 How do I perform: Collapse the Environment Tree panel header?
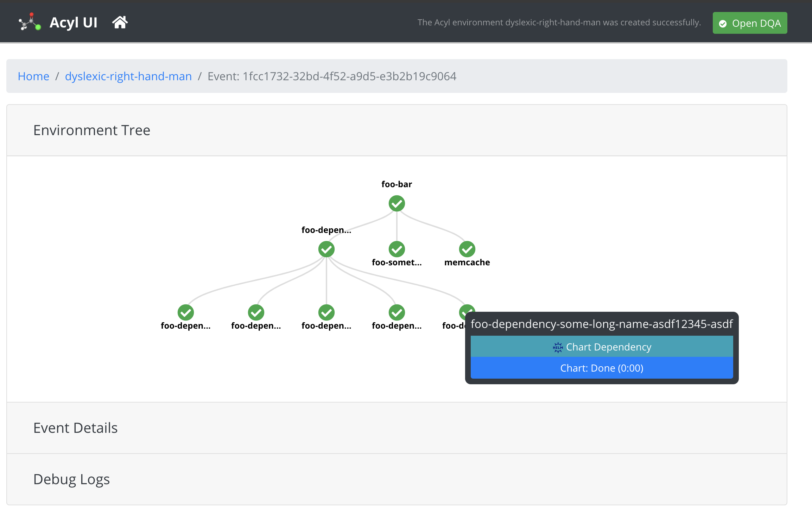click(x=92, y=130)
